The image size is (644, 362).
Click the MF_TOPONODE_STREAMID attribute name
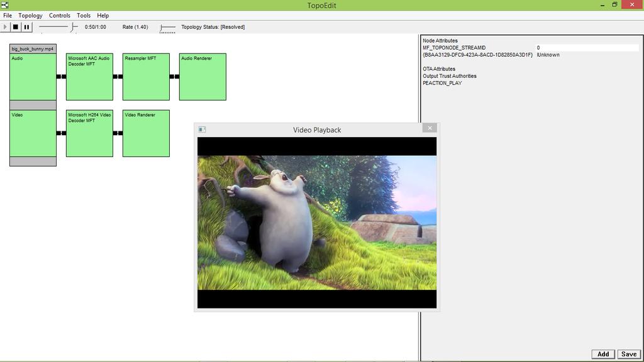pos(454,48)
